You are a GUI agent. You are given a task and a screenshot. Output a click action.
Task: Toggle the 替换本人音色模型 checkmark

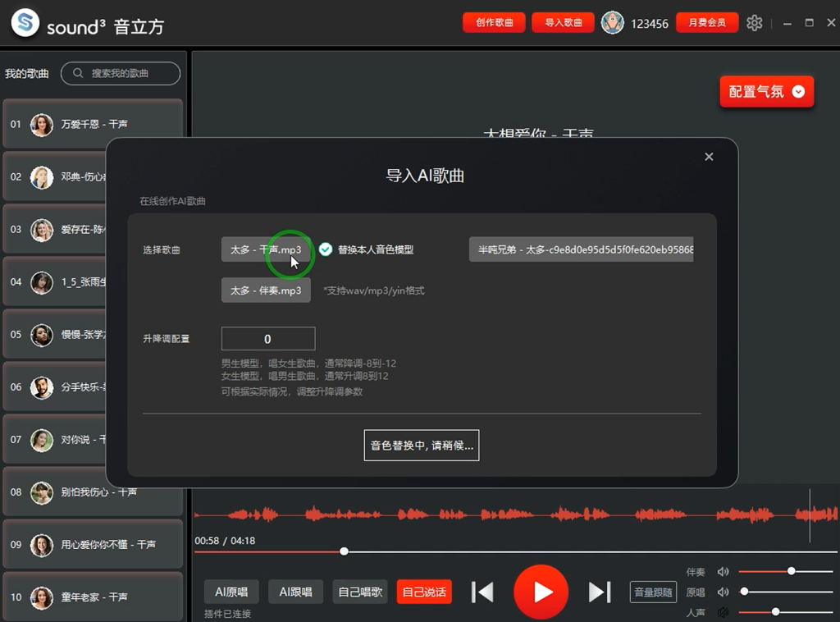tap(327, 249)
